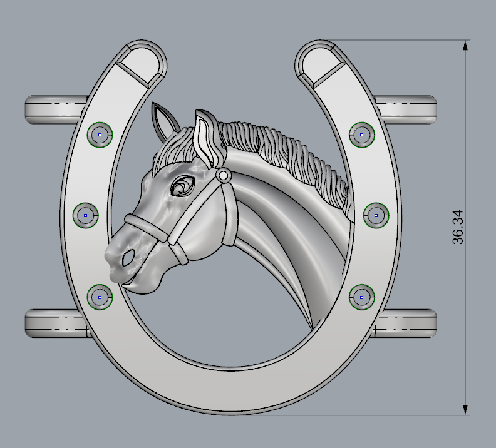Select the top-right nail hole on the horseshoe

(361, 134)
